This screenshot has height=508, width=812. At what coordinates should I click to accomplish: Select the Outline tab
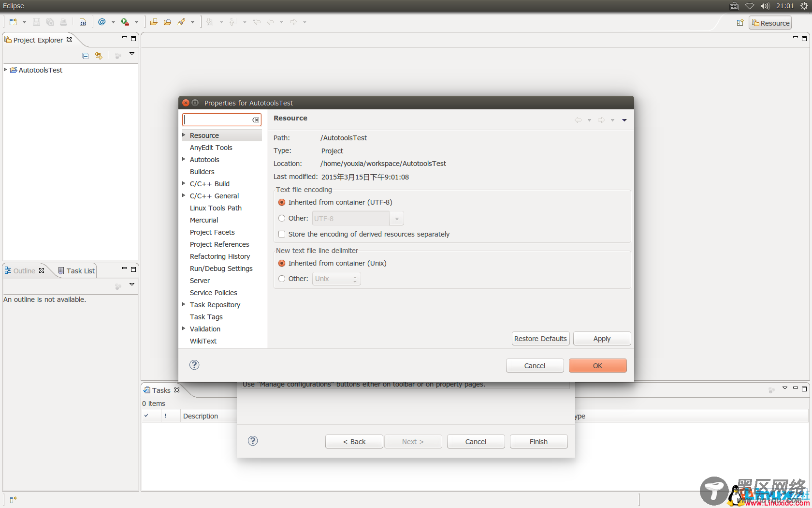coord(24,271)
